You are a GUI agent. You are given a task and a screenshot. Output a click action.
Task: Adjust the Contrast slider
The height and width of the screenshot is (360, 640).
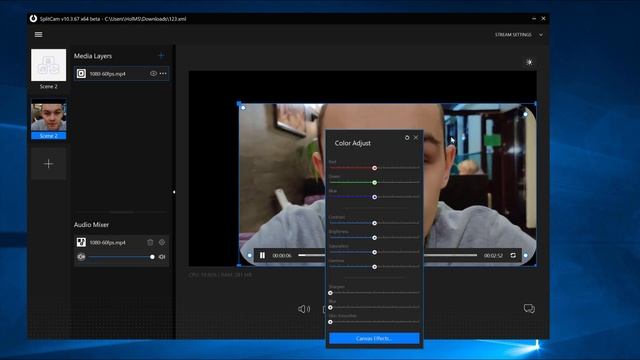[x=374, y=223]
